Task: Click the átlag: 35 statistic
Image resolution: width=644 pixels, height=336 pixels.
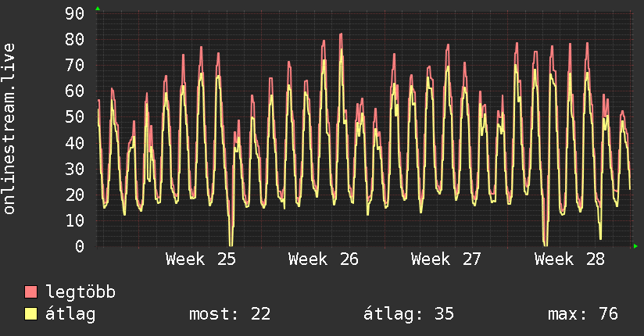Action: coord(409,314)
